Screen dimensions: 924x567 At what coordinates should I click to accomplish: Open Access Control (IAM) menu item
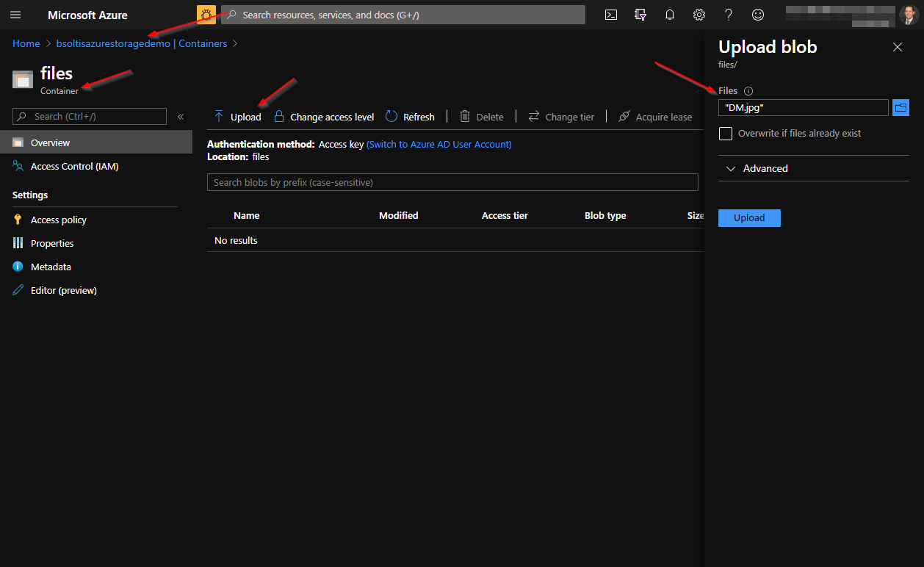[74, 167]
